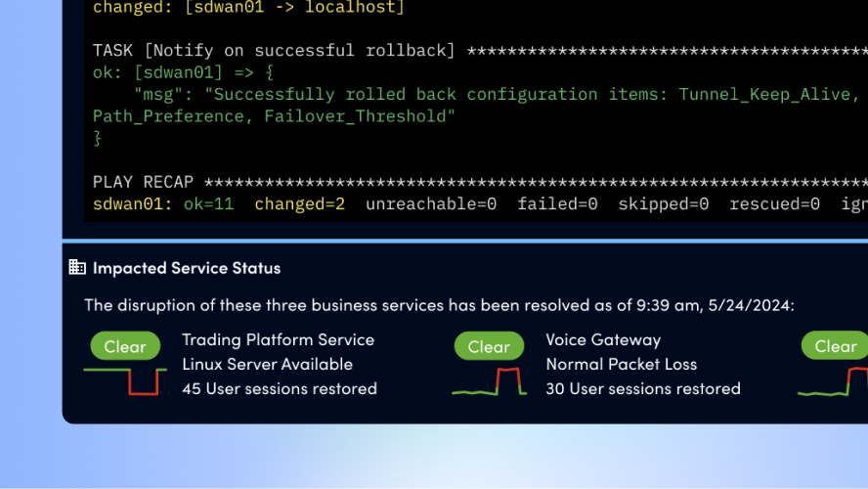Click the TASK Notify on successful rollback line
This screenshot has width=868, height=489.
(274, 50)
